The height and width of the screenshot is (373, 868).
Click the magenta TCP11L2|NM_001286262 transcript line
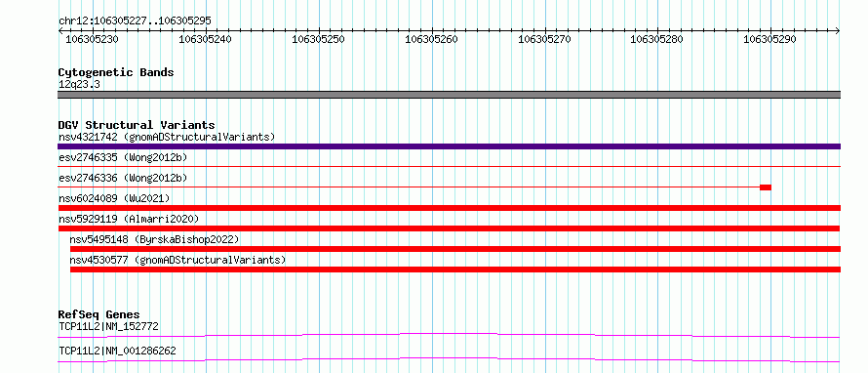449,359
